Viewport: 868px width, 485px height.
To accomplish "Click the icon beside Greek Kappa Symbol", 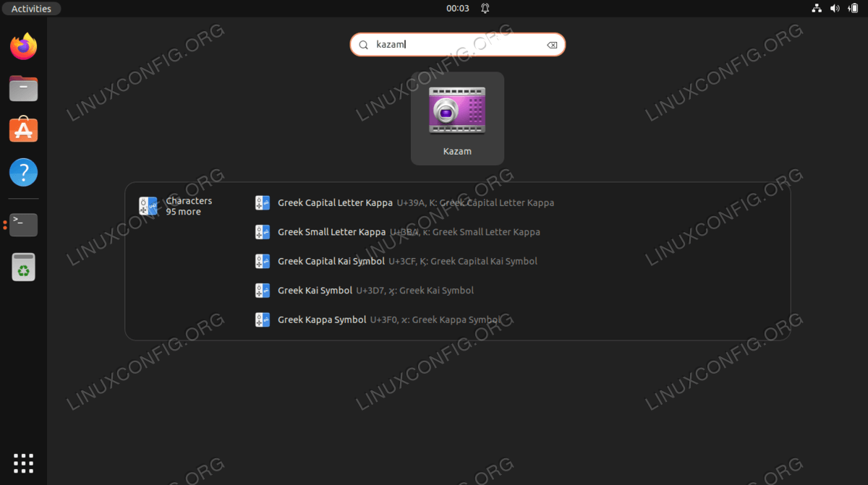I will [x=263, y=319].
